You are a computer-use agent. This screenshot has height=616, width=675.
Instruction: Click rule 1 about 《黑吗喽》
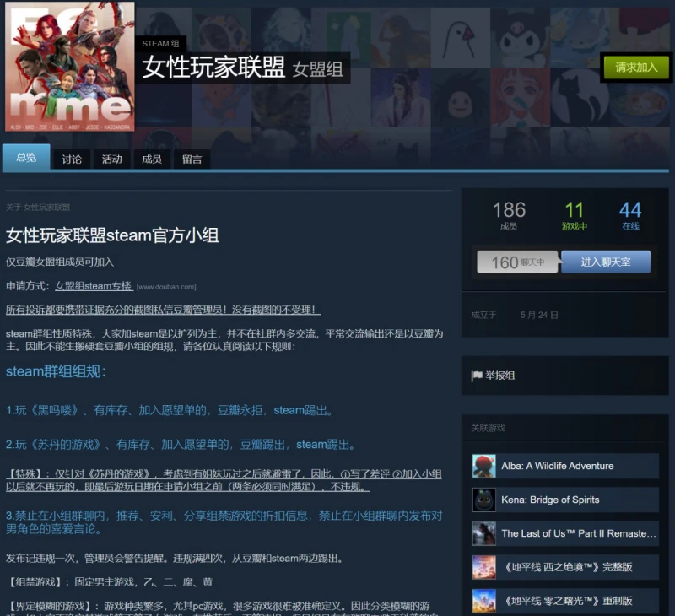(170, 410)
